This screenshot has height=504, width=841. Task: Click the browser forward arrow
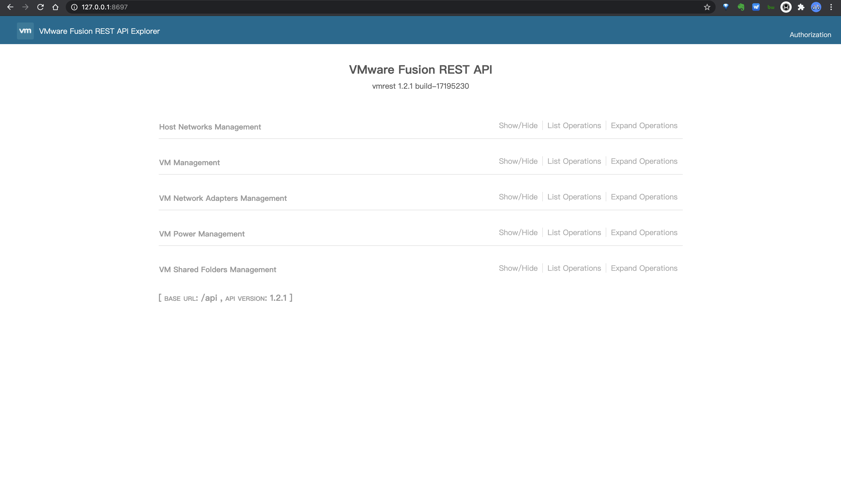[25, 7]
